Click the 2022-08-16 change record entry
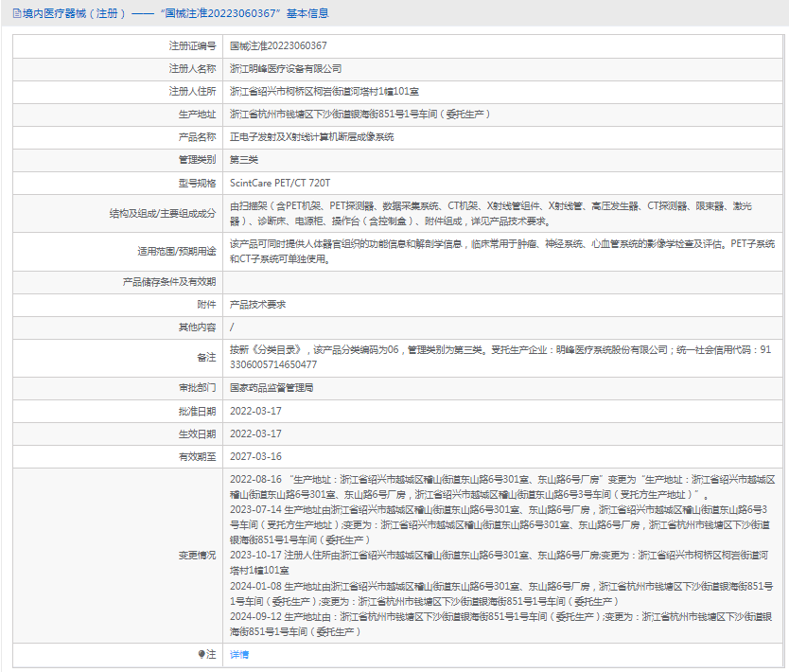Screen dimensions: 789x672 tap(502, 486)
